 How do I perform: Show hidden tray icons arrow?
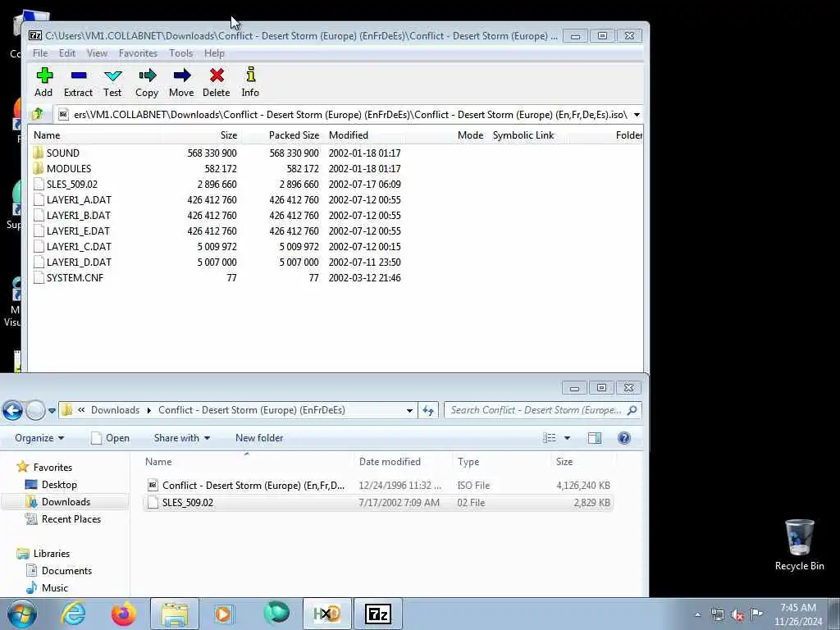tap(697, 614)
